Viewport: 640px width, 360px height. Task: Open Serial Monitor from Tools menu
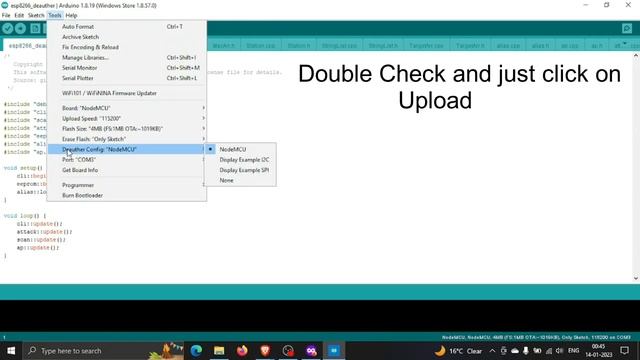127,68
